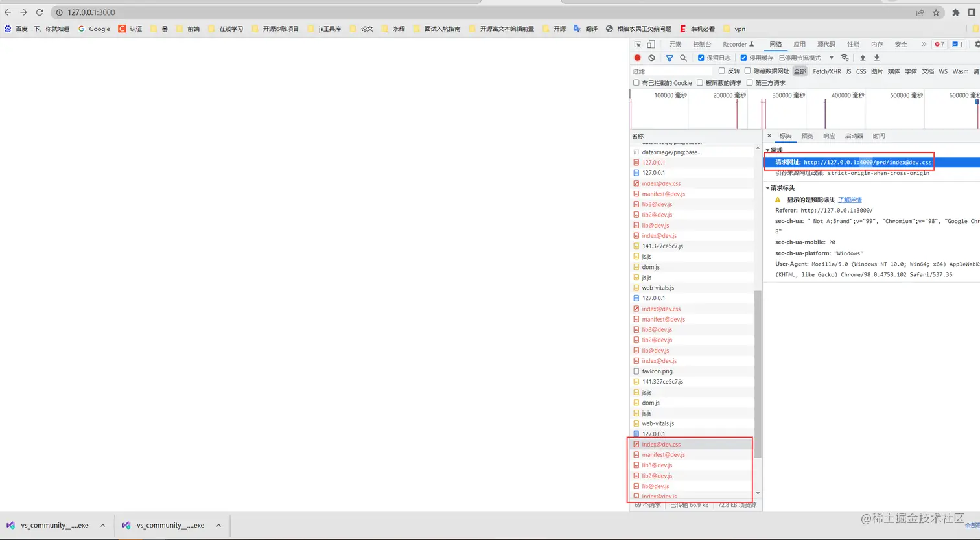Open the error count badge showing 7
The image size is (980, 540).
(939, 45)
